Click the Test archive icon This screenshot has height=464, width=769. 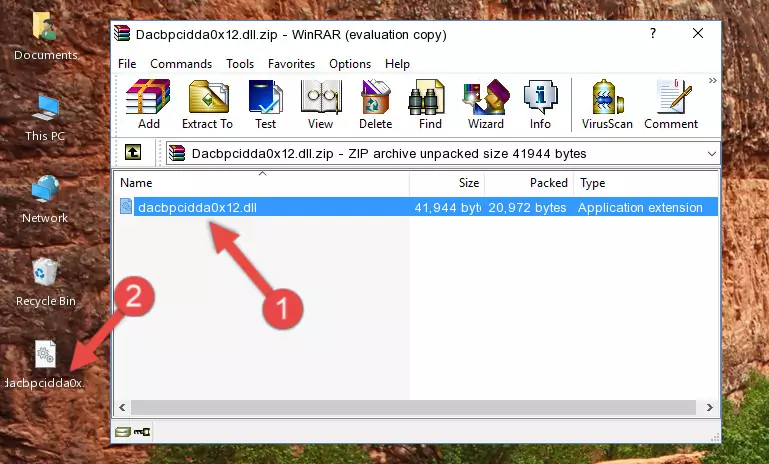(265, 104)
